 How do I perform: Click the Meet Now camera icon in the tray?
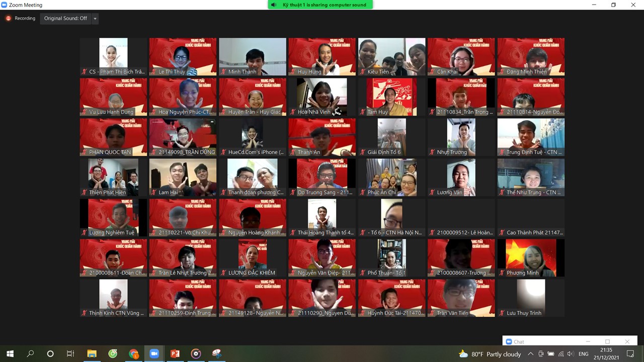541,354
